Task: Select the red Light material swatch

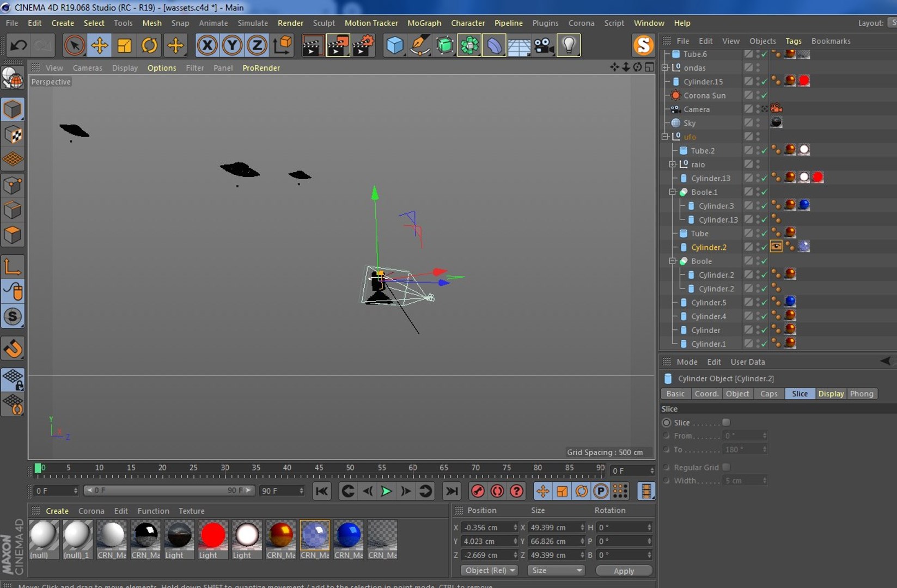Action: click(213, 535)
